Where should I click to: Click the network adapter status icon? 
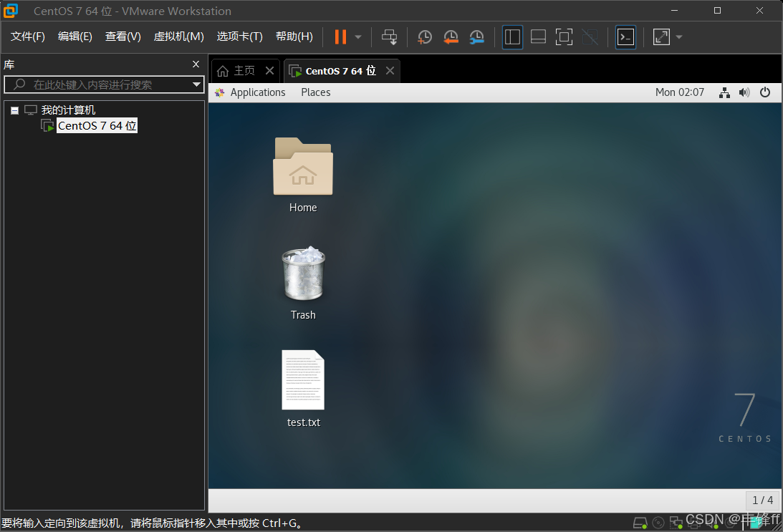pos(676,523)
